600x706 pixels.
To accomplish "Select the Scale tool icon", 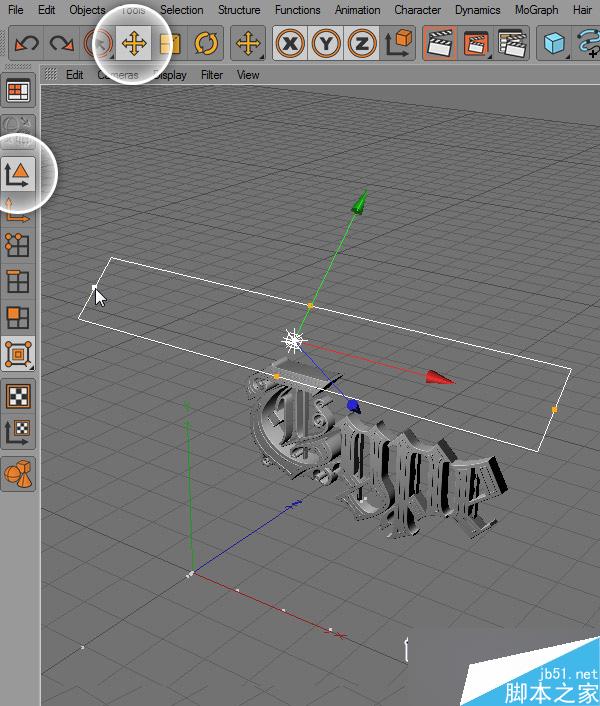I will coord(170,44).
